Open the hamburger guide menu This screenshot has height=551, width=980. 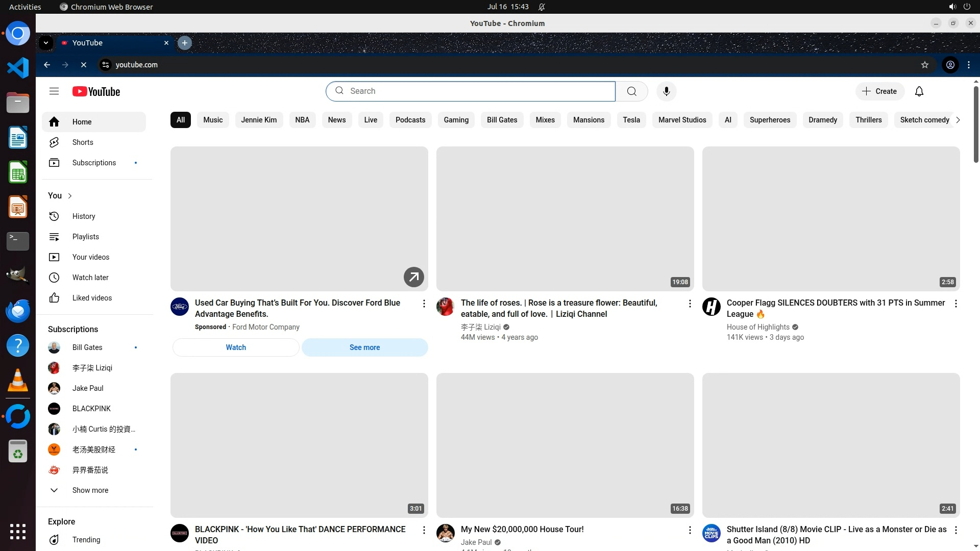point(54,91)
